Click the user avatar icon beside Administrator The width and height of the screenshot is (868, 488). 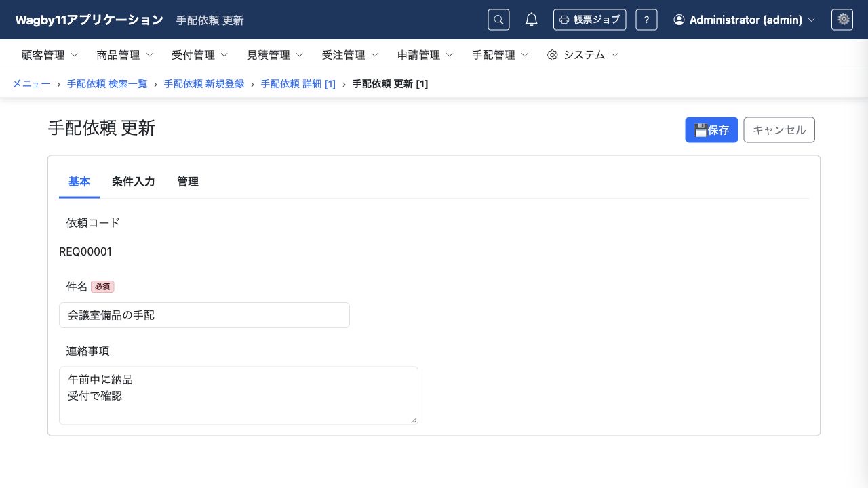pyautogui.click(x=679, y=20)
